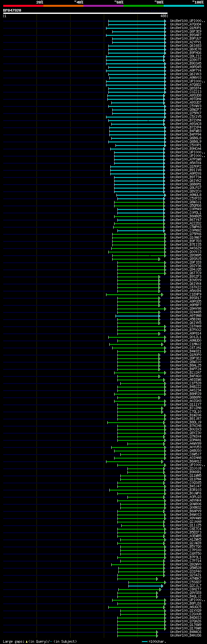This screenshot has width=207, height=644.
Task: Open hit UniRef100_Q1M0P1
Action: pyautogui.click(x=186, y=28)
